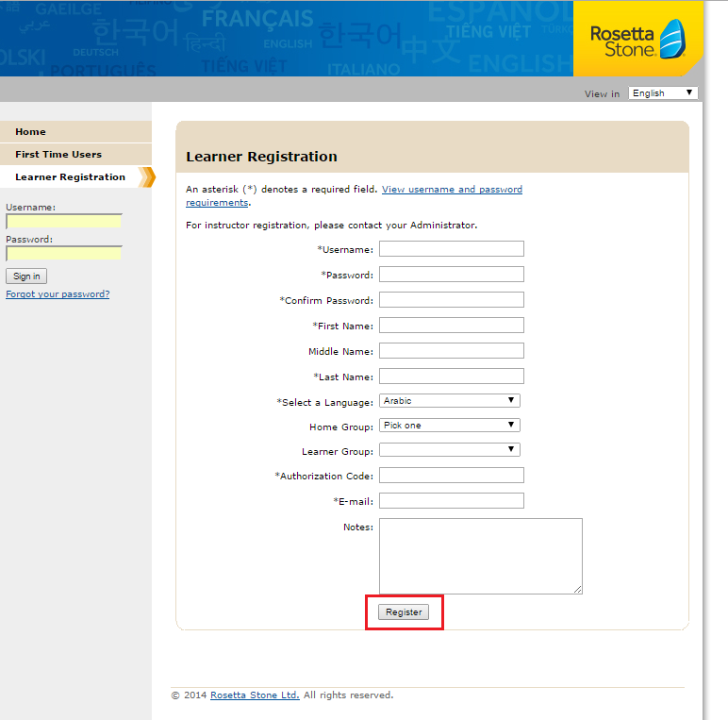This screenshot has width=728, height=720.
Task: View username and password requirements link
Action: 451,190
